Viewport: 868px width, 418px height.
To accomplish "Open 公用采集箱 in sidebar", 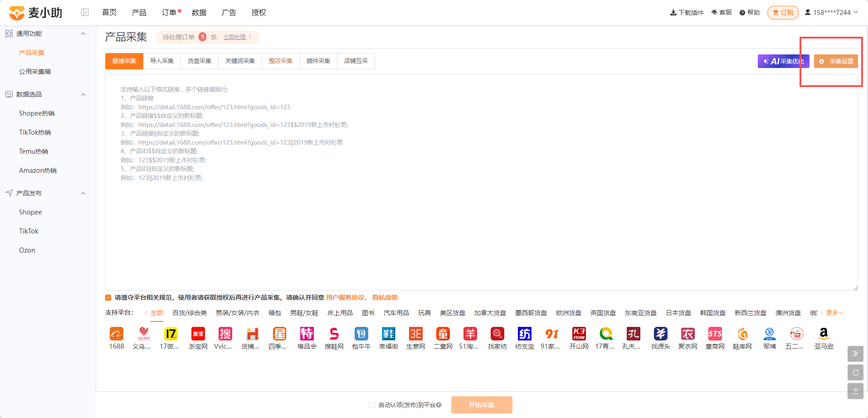I will (35, 72).
